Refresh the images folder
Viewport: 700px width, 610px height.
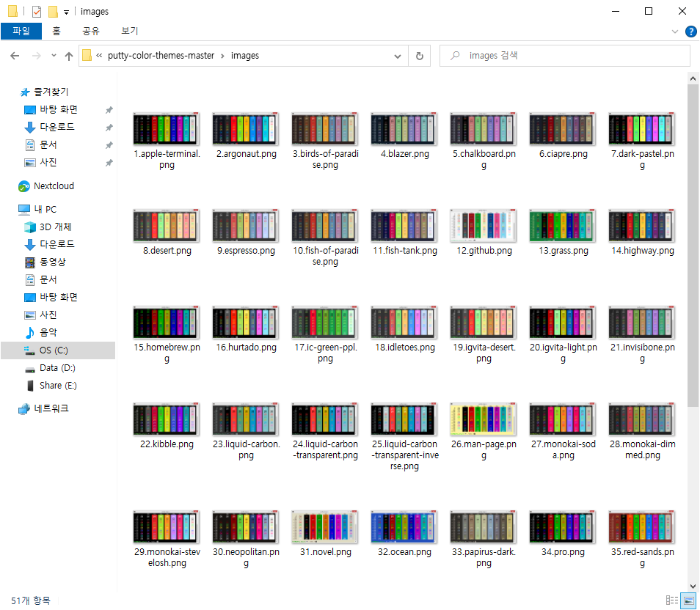click(419, 56)
